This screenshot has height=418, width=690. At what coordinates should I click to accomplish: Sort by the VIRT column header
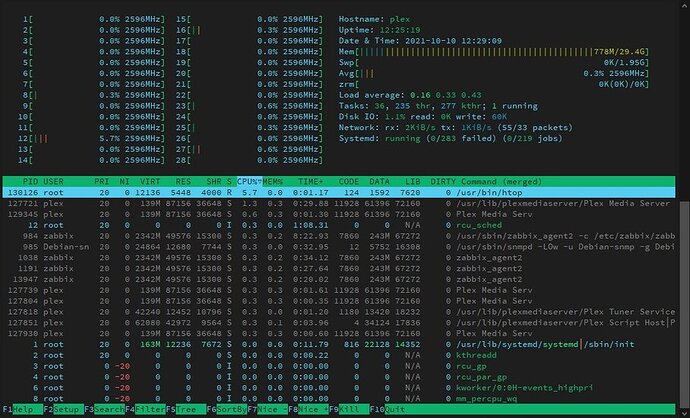click(x=150, y=181)
